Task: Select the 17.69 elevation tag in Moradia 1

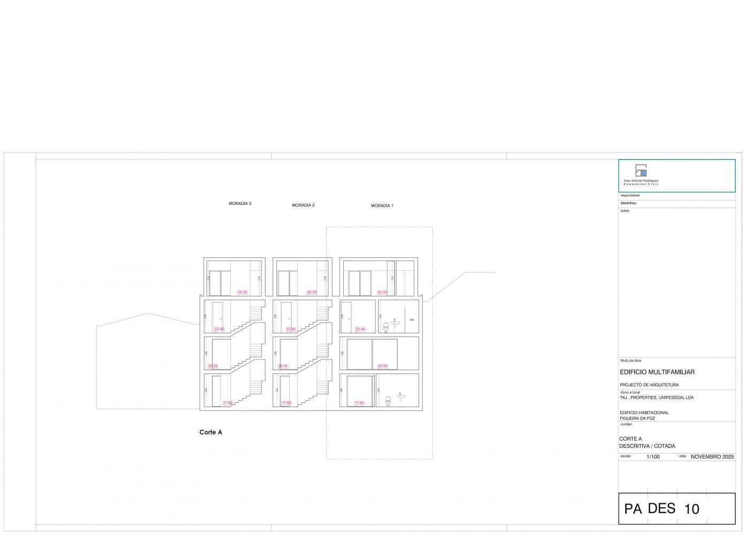Action: 359,403
